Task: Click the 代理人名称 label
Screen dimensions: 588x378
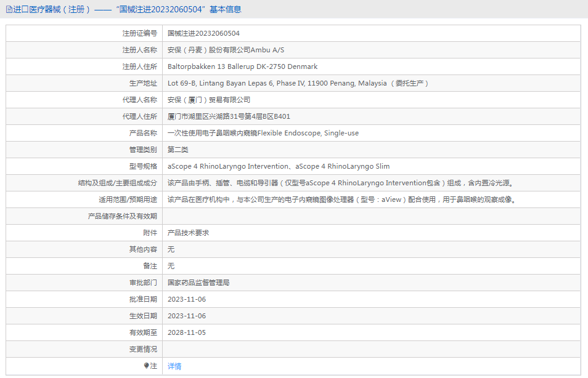Action: point(139,100)
